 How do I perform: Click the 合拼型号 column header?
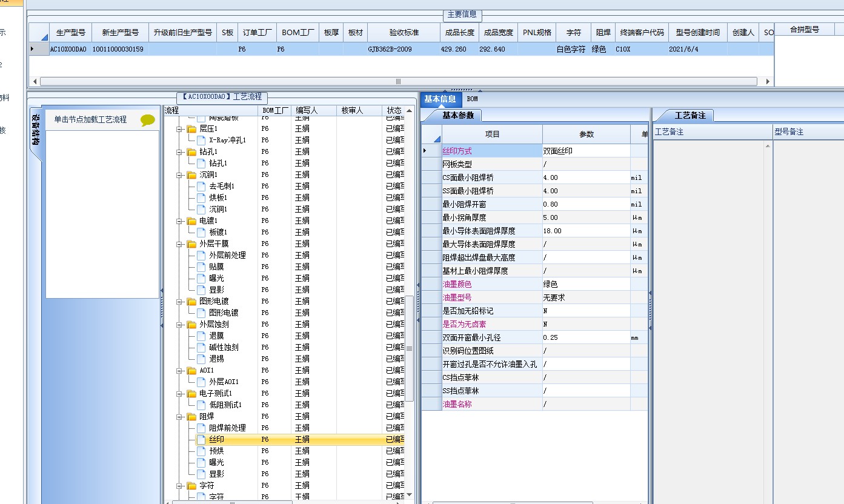pyautogui.click(x=805, y=29)
